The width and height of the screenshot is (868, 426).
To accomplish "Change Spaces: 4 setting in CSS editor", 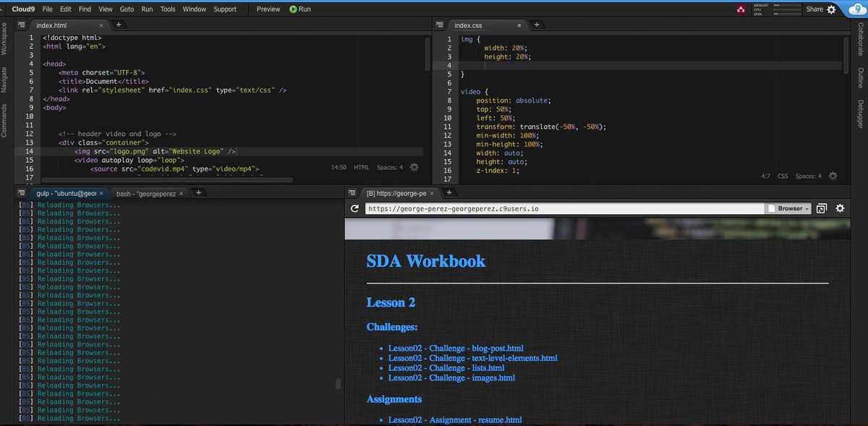I will pos(808,176).
